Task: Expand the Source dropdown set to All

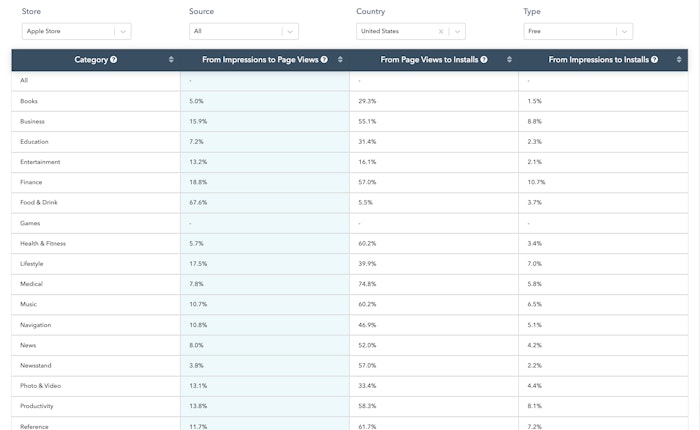Action: pyautogui.click(x=290, y=31)
